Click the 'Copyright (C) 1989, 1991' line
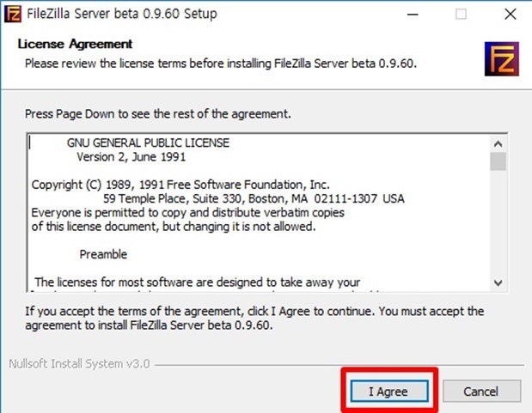532x413 pixels. click(x=180, y=185)
